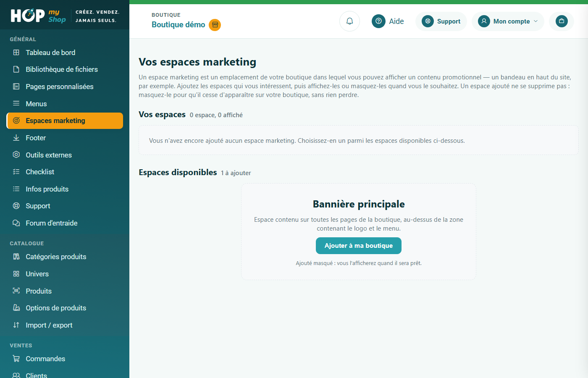Image resolution: width=588 pixels, height=378 pixels.
Task: Click the Options de produits icon
Action: 16,308
